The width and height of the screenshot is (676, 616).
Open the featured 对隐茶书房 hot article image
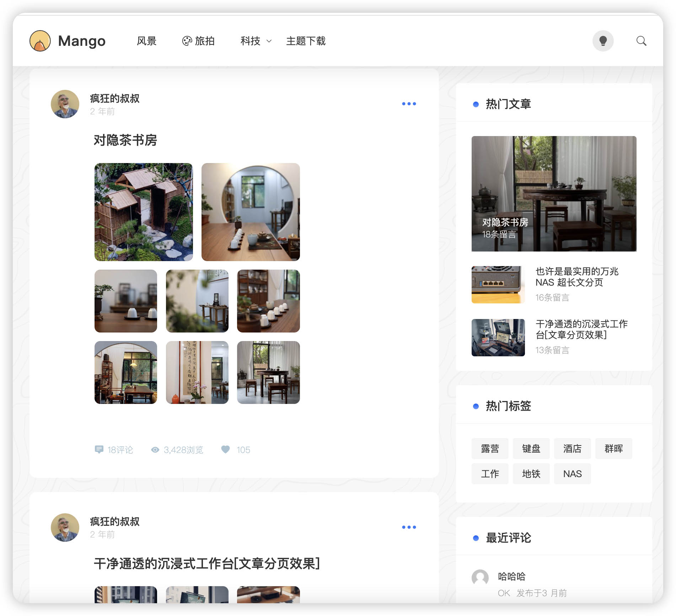point(554,194)
